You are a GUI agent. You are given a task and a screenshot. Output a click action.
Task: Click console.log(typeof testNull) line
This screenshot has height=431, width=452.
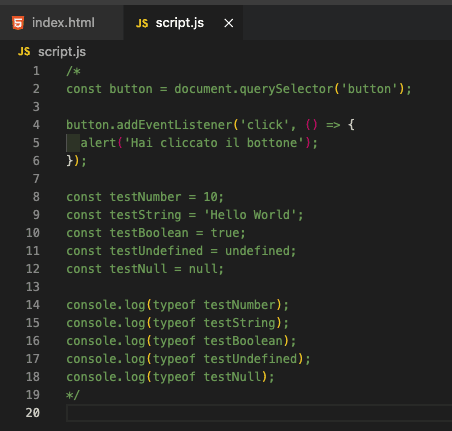click(x=170, y=377)
